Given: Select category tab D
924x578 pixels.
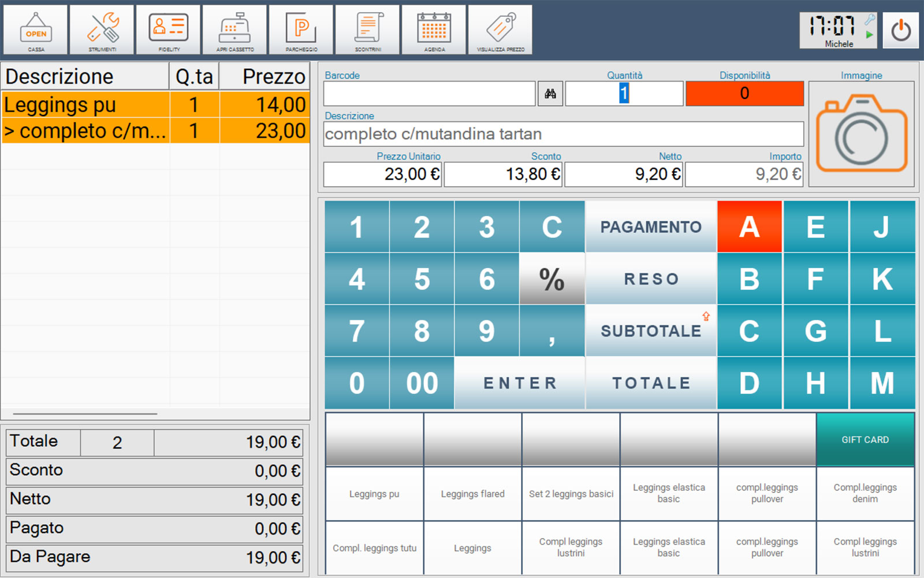Looking at the screenshot, I should pyautogui.click(x=750, y=383).
